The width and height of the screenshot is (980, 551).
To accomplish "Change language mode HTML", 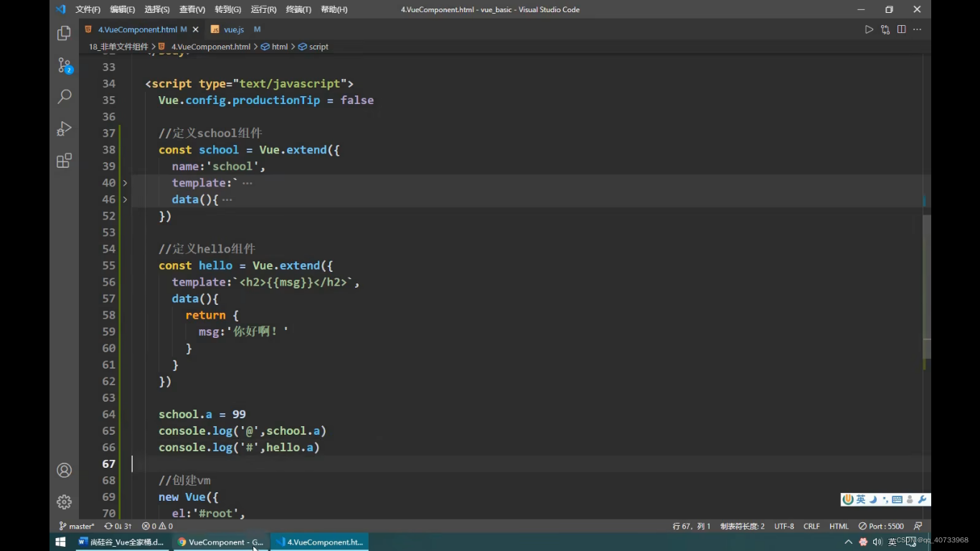I will 839,526.
